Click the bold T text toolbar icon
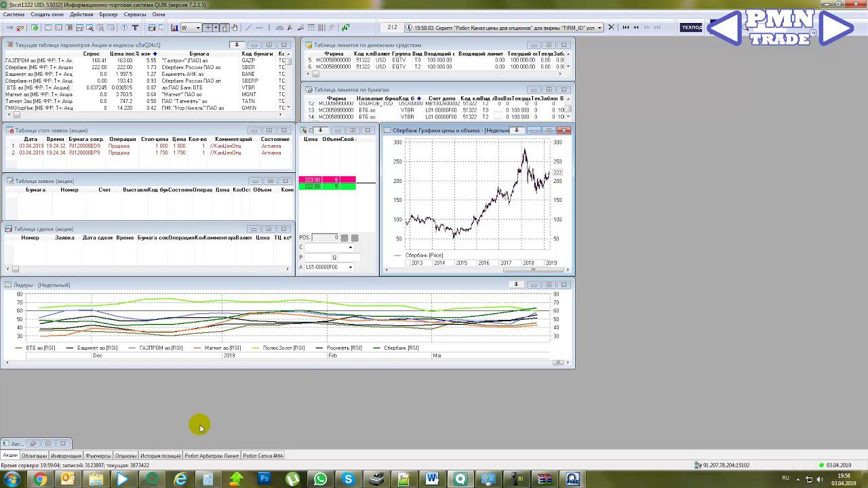This screenshot has height=488, width=868. point(135,28)
